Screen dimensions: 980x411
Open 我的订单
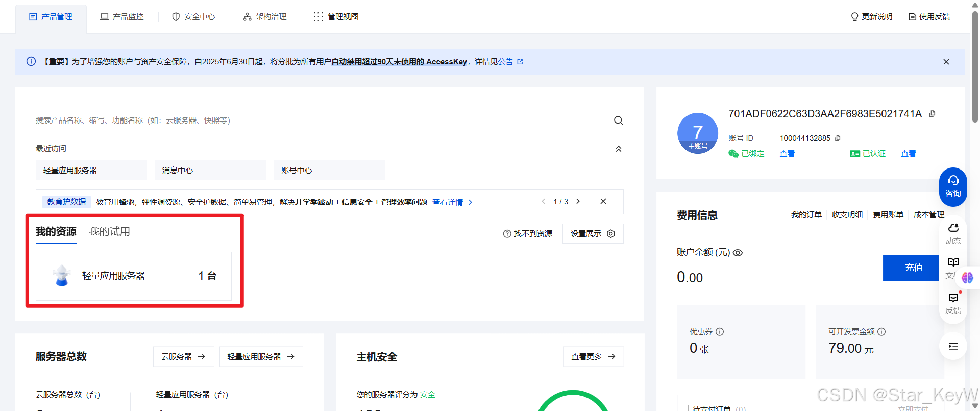pos(806,215)
